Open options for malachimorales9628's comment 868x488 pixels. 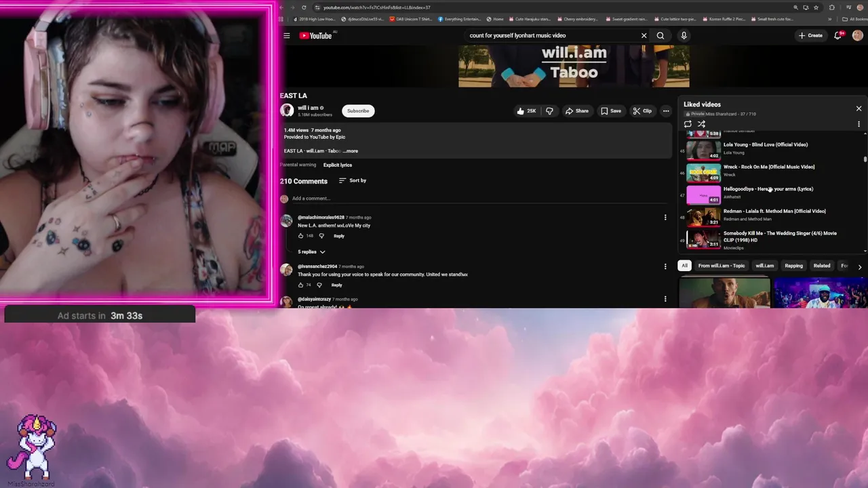(x=665, y=218)
